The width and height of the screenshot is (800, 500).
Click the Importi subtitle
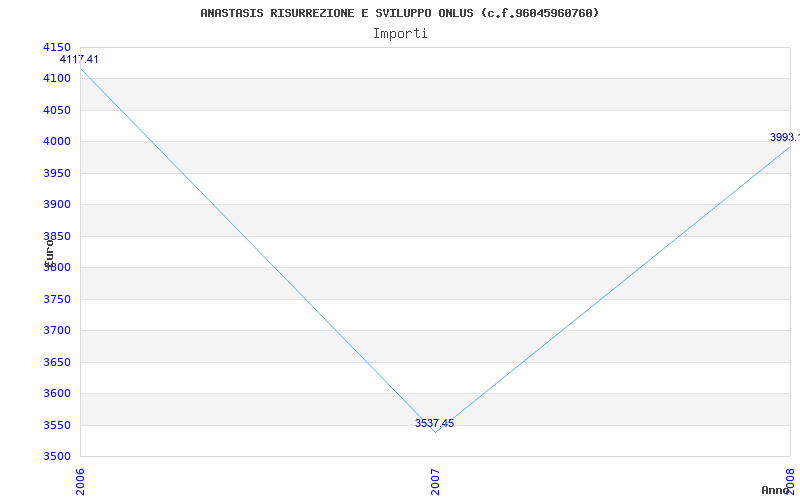(x=400, y=34)
